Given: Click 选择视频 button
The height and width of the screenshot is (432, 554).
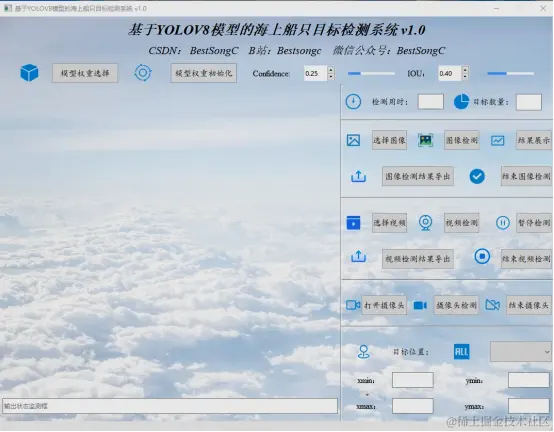Looking at the screenshot, I should pyautogui.click(x=389, y=223).
